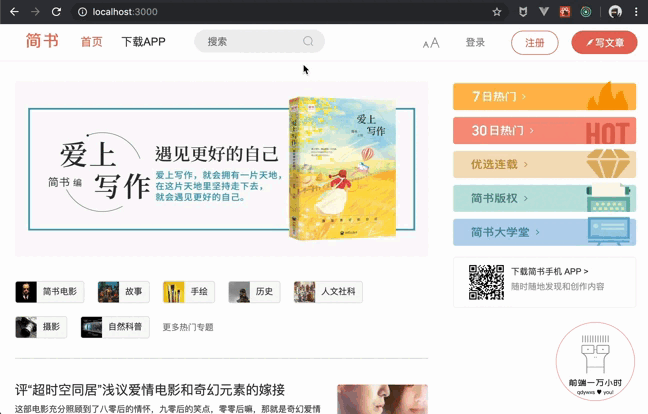Click the 注册 button
The width and height of the screenshot is (648, 414).
(535, 43)
